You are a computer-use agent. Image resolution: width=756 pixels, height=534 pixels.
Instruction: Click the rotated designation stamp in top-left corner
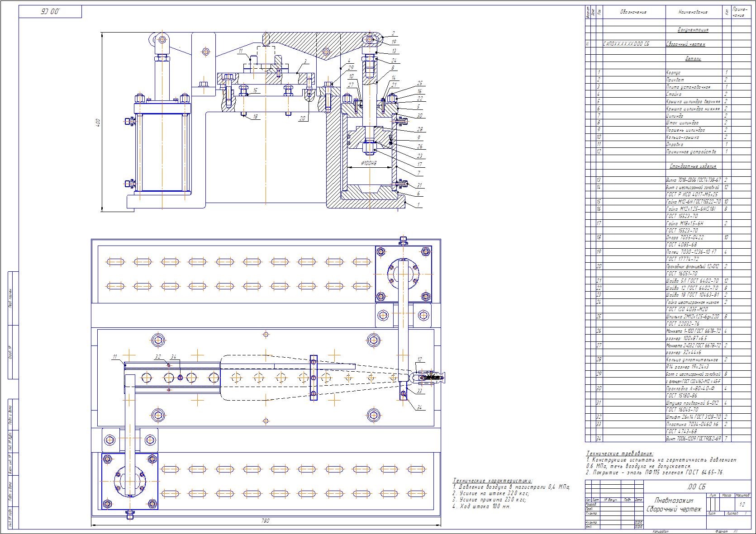[50, 11]
